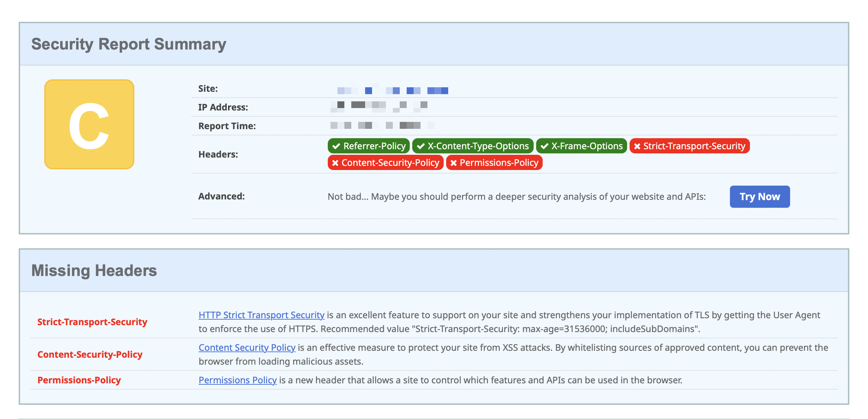This screenshot has height=419, width=868.
Task: Click the red Permissions-Policy header pill
Action: click(x=494, y=163)
